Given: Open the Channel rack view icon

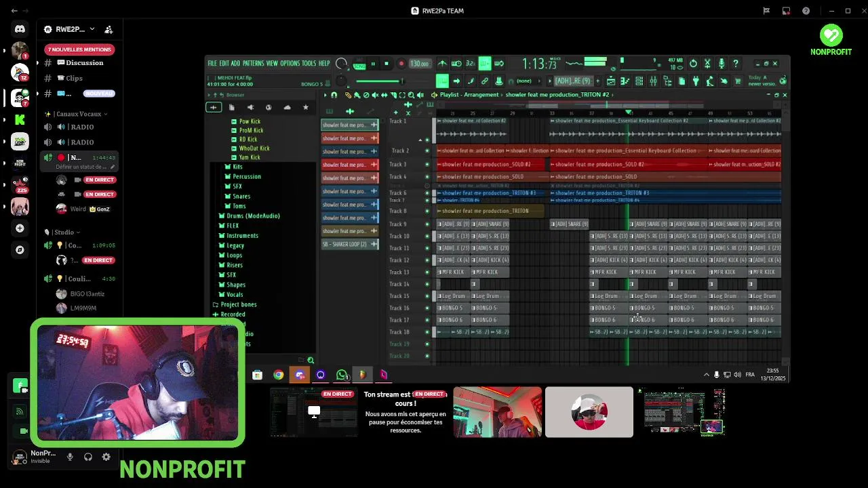Looking at the screenshot, I should pyautogui.click(x=639, y=81).
